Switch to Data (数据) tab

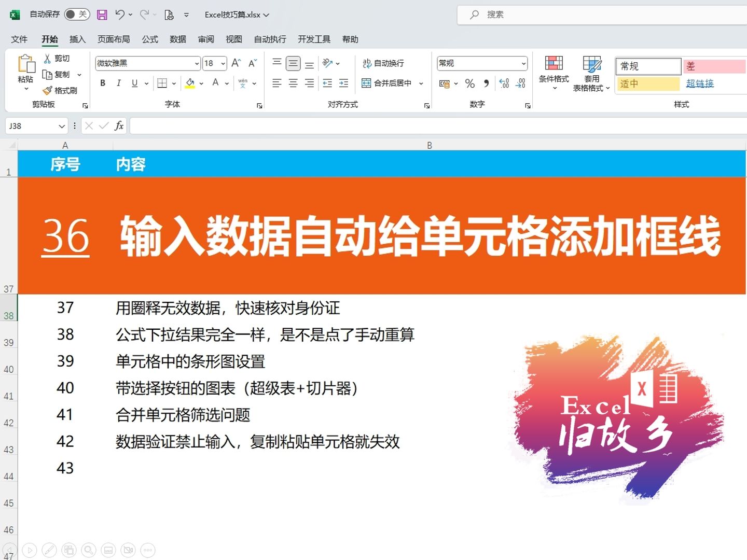pyautogui.click(x=178, y=39)
